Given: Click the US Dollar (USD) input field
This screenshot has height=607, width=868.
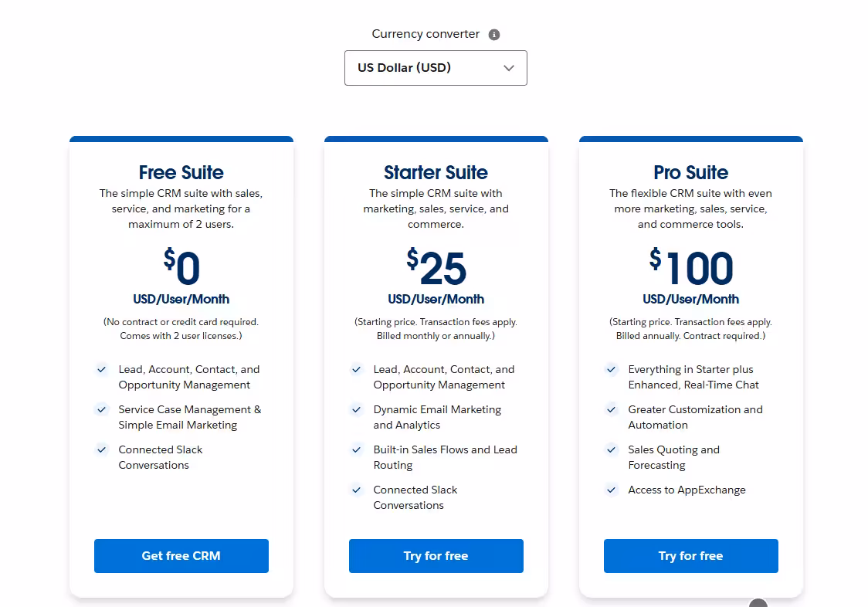Looking at the screenshot, I should click(x=417, y=68).
